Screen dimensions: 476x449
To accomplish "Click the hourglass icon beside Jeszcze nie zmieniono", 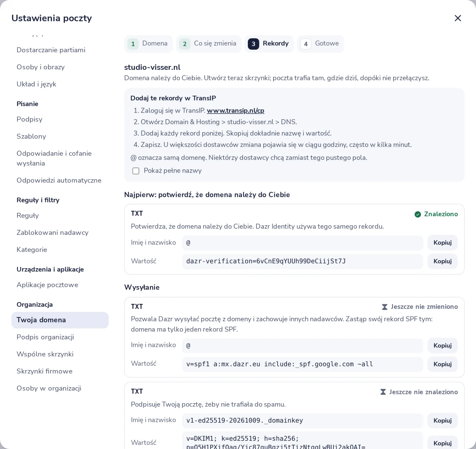I will point(385,307).
